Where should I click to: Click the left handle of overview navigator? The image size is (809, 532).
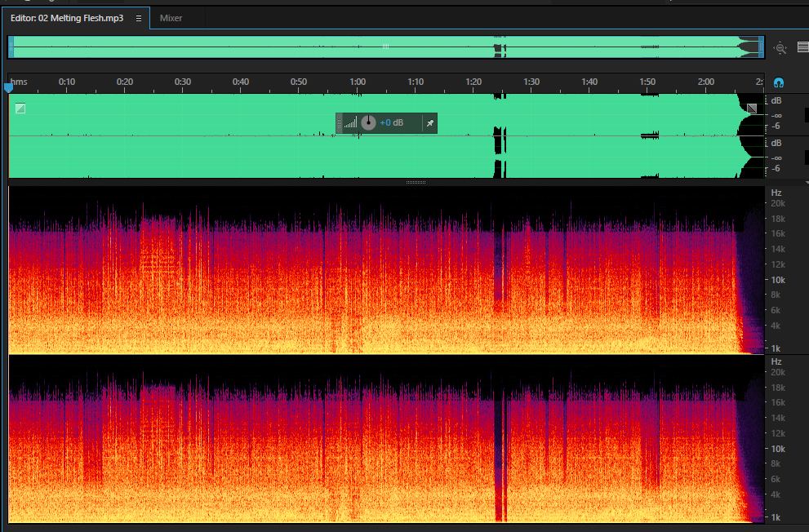11,47
